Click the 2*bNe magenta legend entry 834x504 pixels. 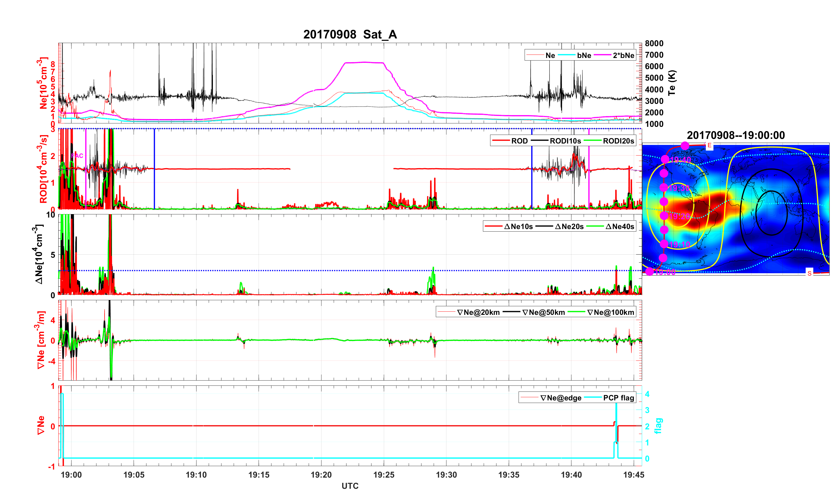click(623, 55)
